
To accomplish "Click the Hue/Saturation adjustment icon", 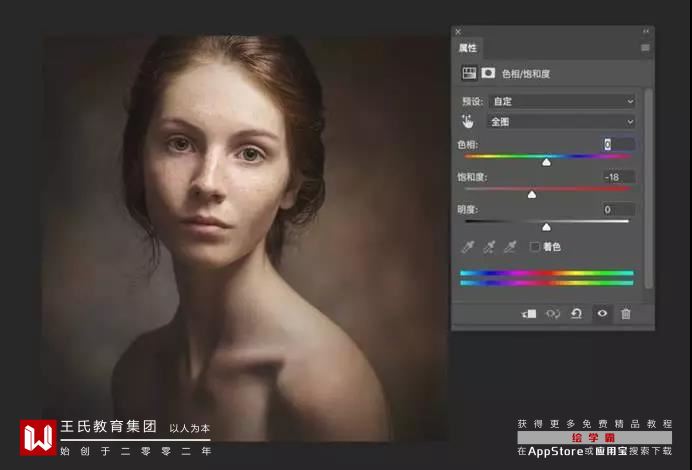I will point(469,73).
